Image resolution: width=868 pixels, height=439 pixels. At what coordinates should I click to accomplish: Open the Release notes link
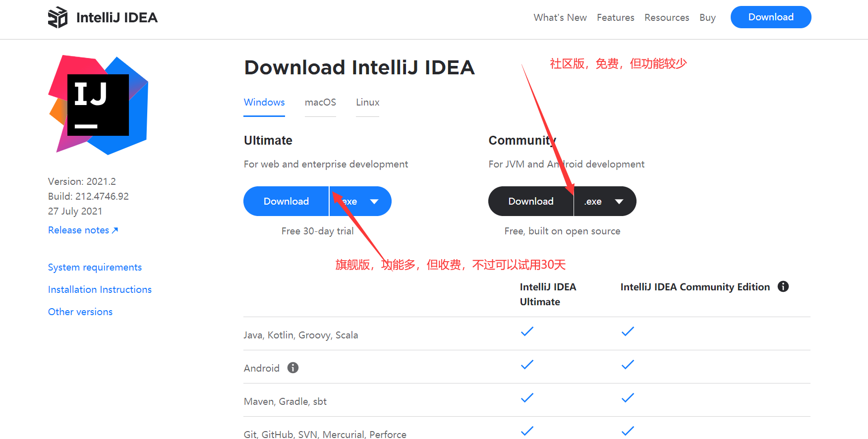tap(79, 230)
